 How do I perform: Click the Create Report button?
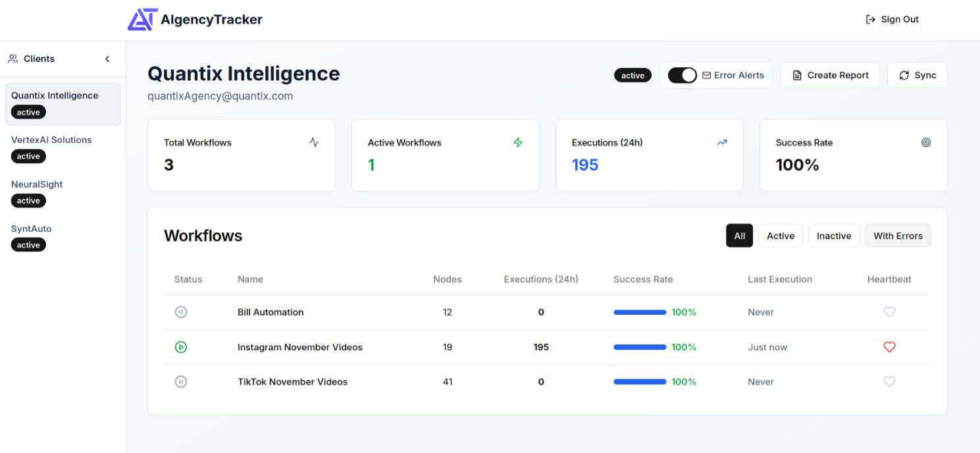[830, 74]
